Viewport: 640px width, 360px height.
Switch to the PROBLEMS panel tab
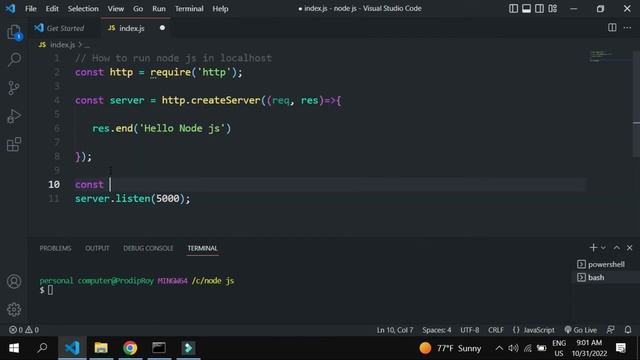(x=56, y=248)
